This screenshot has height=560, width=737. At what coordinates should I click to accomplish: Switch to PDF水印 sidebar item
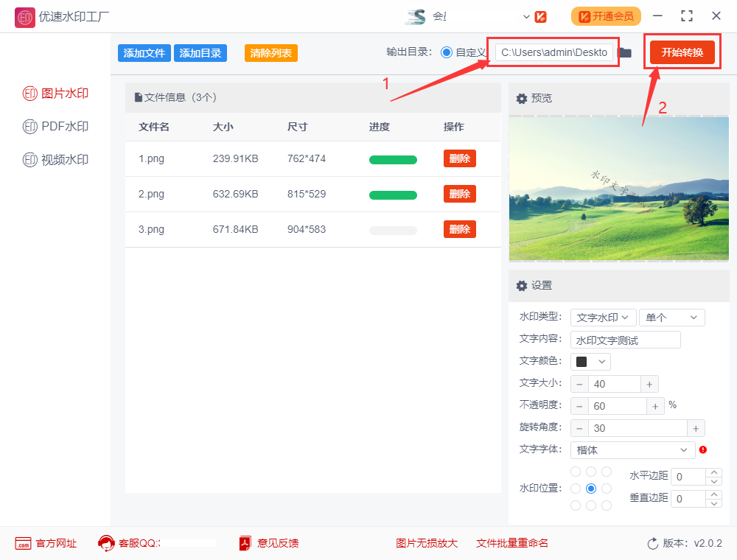tap(55, 127)
